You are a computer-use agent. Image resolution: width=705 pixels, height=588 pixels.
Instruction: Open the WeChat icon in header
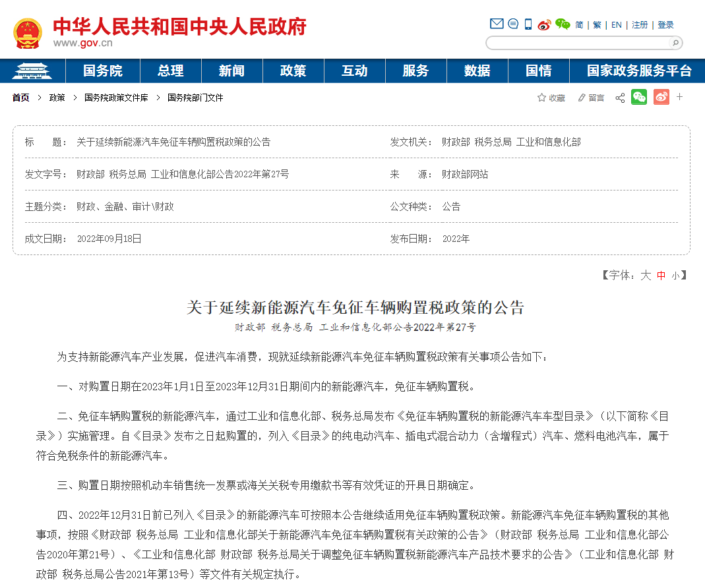point(563,24)
